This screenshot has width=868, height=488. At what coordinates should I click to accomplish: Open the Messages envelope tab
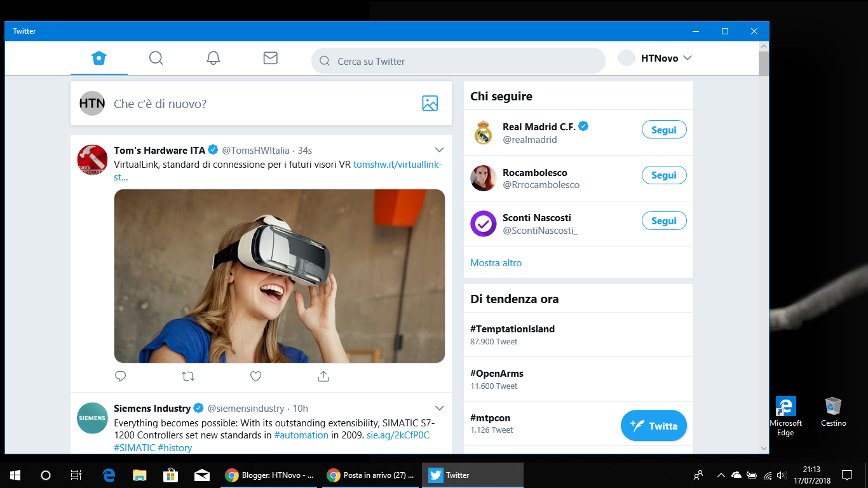tap(271, 58)
